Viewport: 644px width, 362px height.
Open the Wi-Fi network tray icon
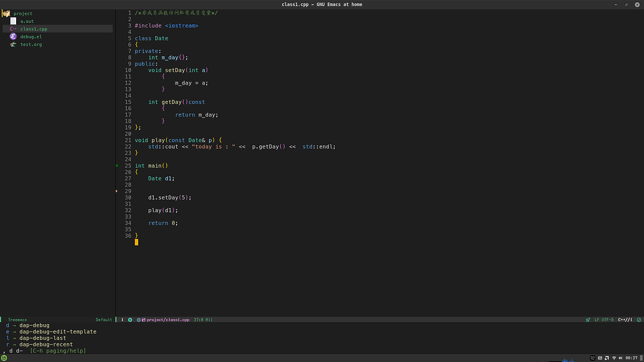(x=614, y=358)
